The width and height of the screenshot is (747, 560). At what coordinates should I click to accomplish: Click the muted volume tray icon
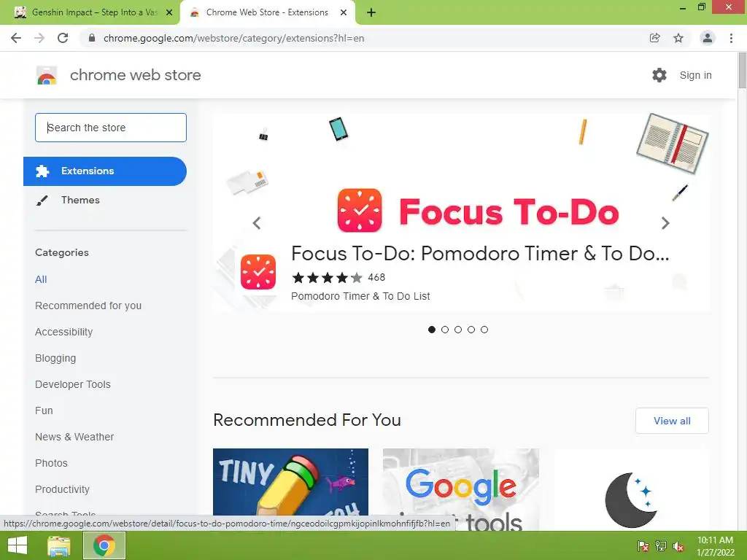click(x=678, y=546)
